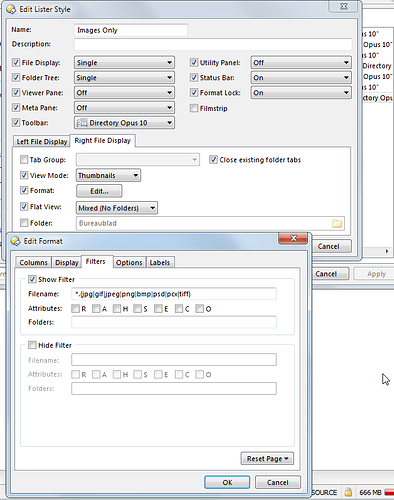Switch to the Columns tab
Image resolution: width=394 pixels, height=500 pixels.
coord(33,263)
